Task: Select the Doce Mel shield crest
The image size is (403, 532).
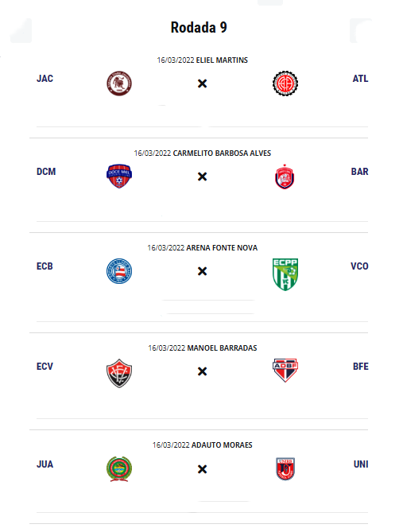Action: [119, 176]
